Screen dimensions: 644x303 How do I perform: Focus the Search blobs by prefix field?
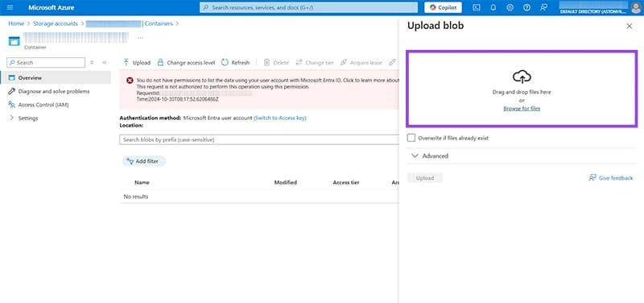pyautogui.click(x=258, y=139)
